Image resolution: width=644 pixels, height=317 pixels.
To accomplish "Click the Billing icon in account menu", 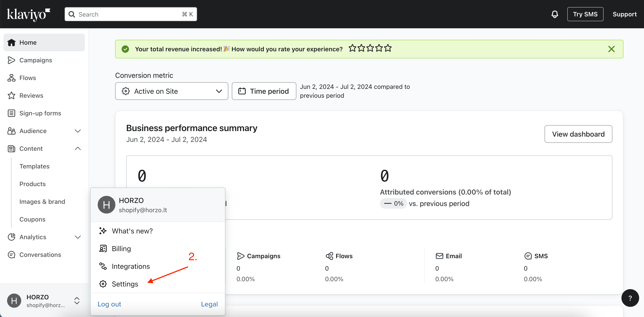I will [x=103, y=248].
